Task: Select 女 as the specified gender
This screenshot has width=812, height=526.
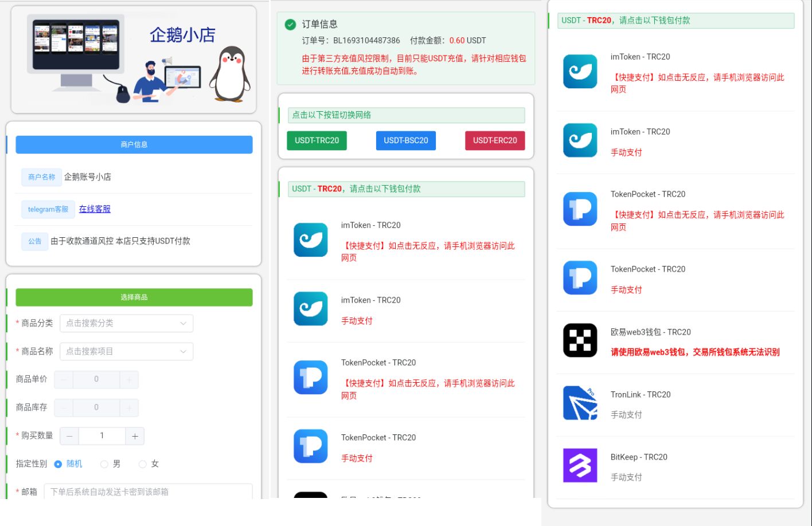Action: tap(141, 464)
